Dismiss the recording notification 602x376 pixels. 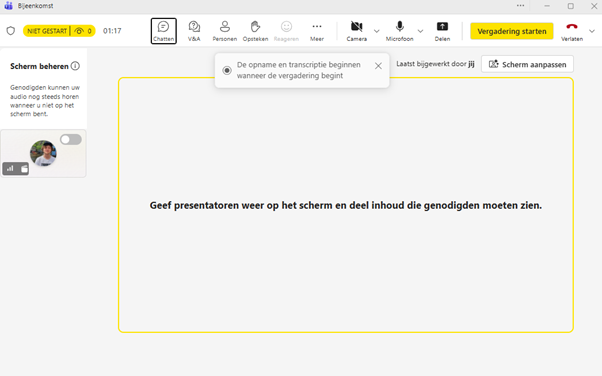tap(378, 66)
